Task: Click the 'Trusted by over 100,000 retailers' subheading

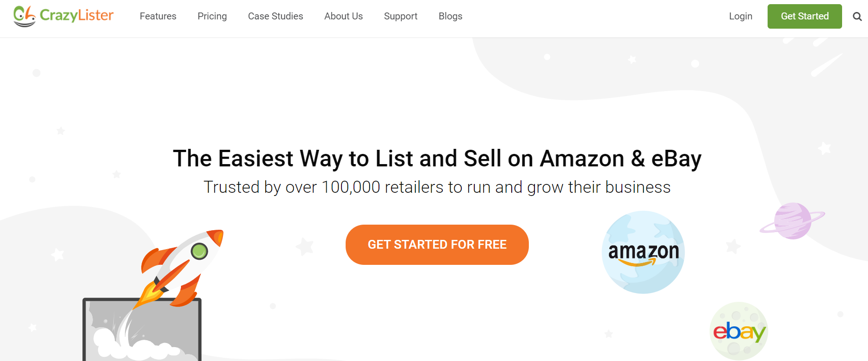Action: [x=437, y=187]
